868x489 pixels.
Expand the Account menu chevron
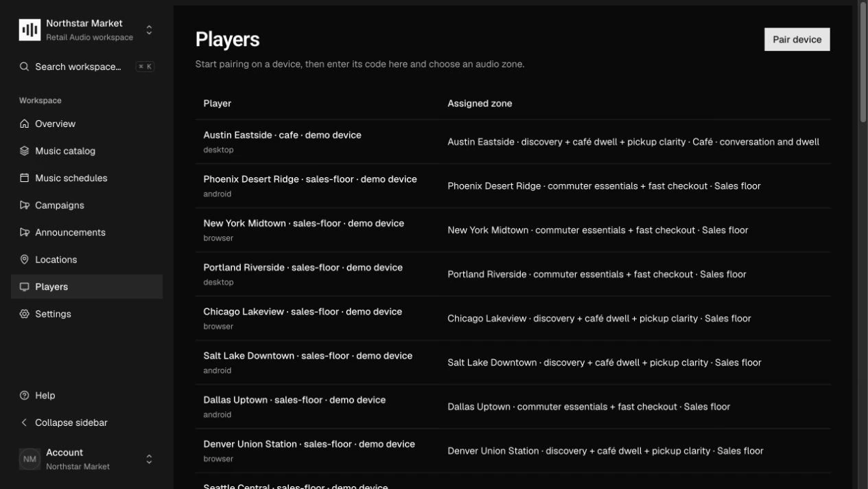pyautogui.click(x=149, y=459)
